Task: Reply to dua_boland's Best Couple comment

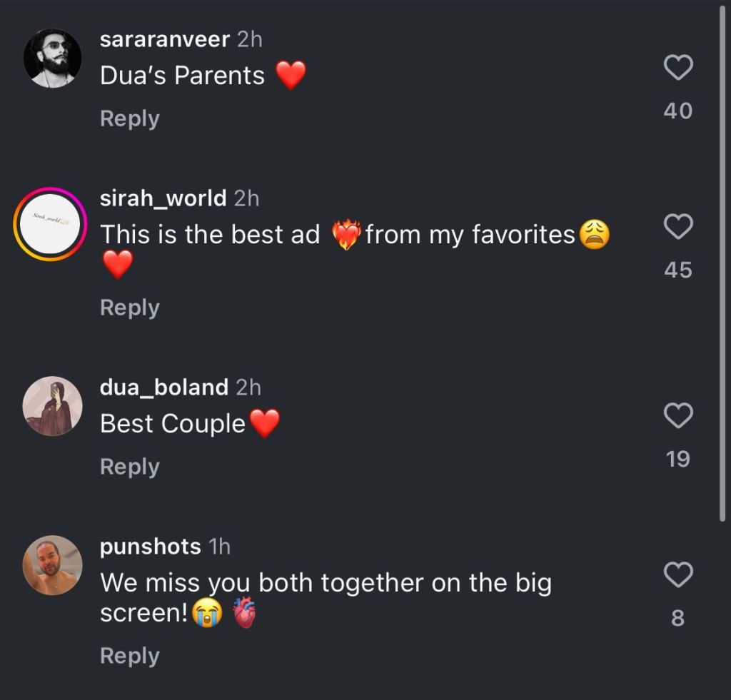Action: 130,467
